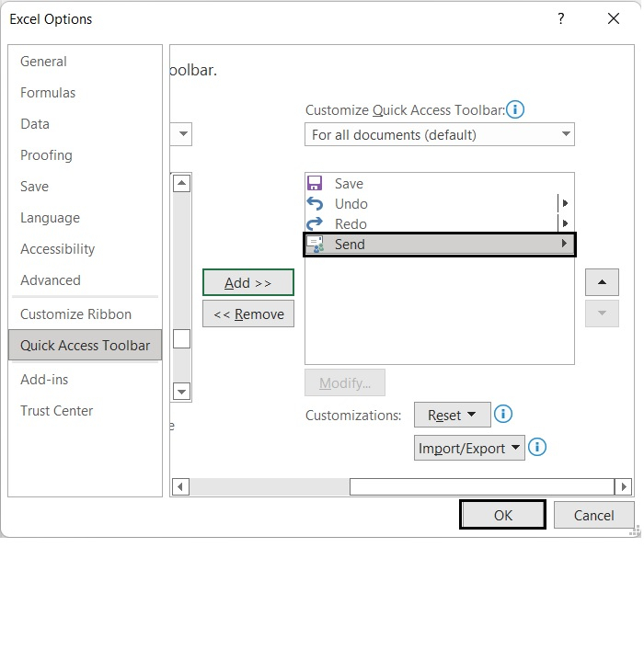Click the Undo arrow icon
644x650 pixels.
315,204
